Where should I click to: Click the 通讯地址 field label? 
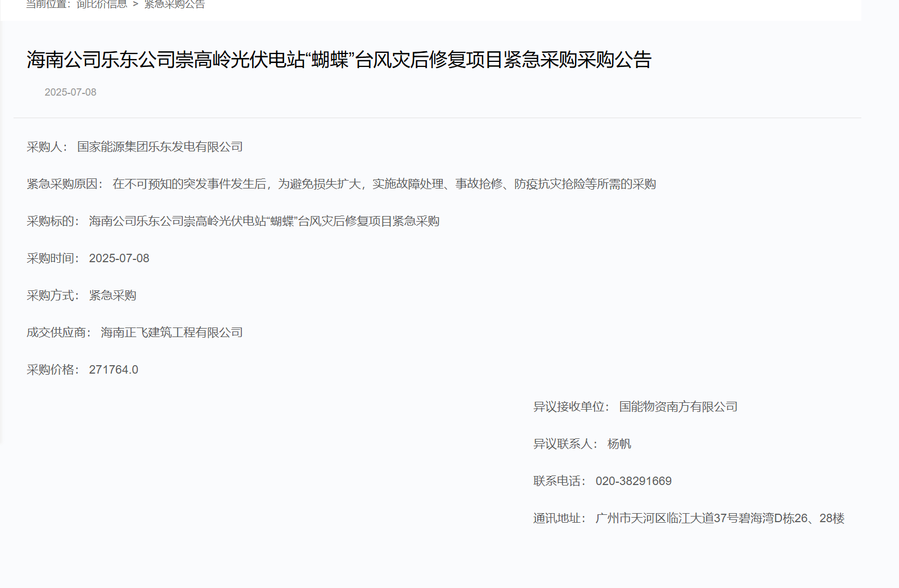pos(559,518)
